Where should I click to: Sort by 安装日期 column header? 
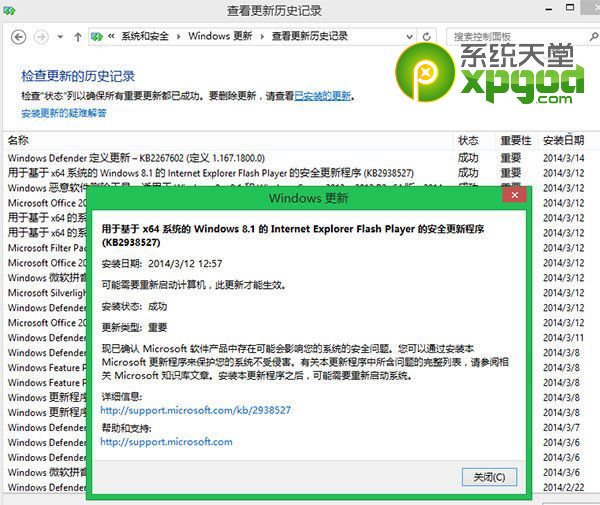pyautogui.click(x=563, y=140)
